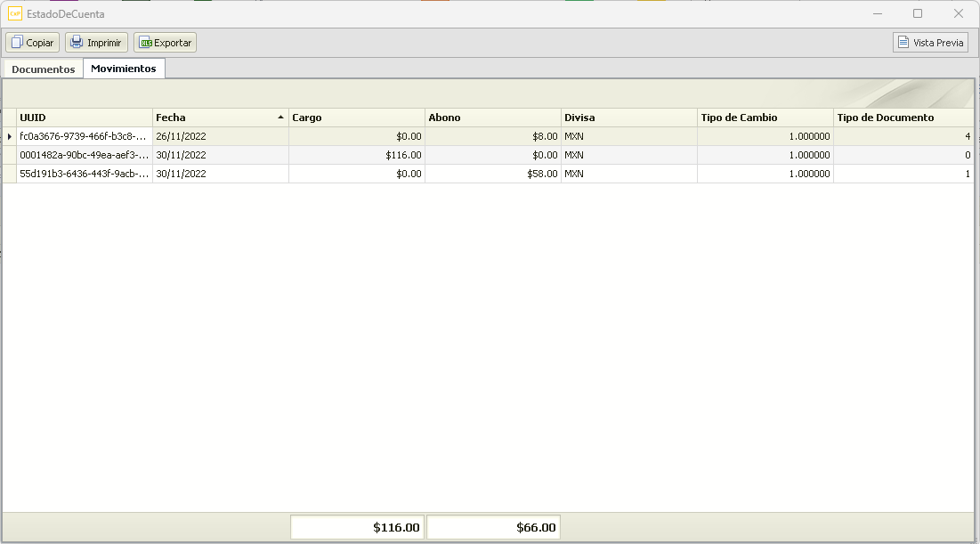
Task: Select the first row indicator arrow
Action: pyautogui.click(x=10, y=136)
